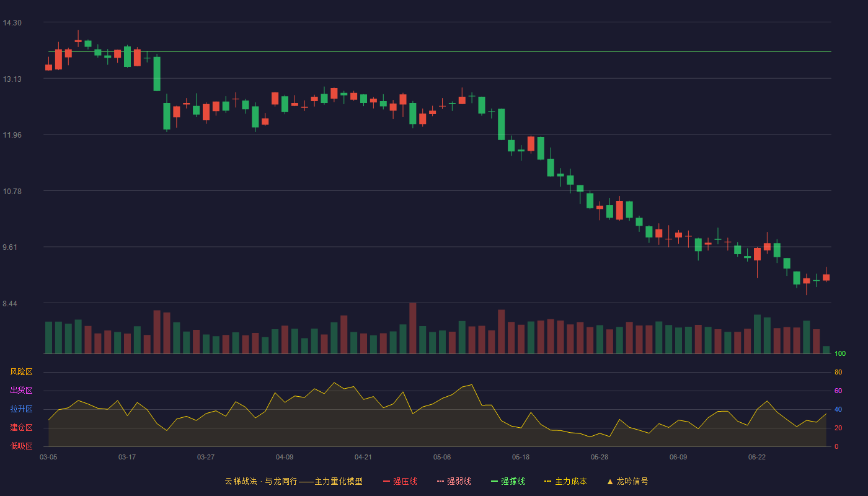The height and width of the screenshot is (496, 868).
Task: Click the 06-09 date label
Action: tap(678, 457)
